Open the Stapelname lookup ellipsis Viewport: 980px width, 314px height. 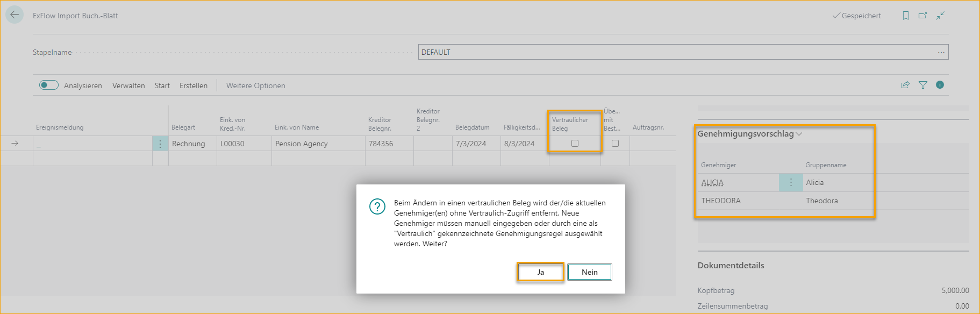click(x=941, y=52)
